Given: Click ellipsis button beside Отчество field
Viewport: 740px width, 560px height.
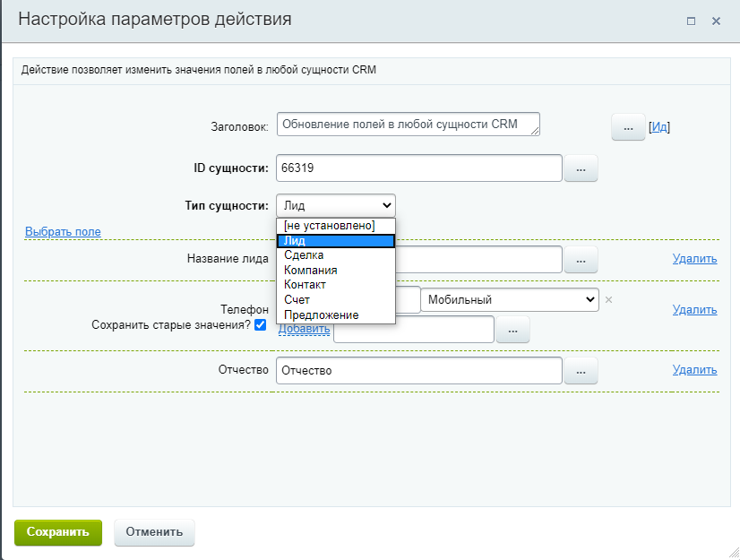Looking at the screenshot, I should tap(580, 370).
